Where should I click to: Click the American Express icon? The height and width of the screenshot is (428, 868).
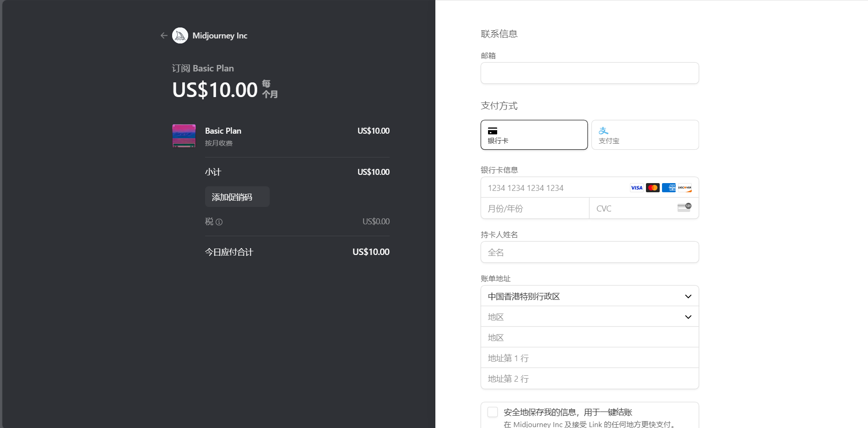click(668, 188)
